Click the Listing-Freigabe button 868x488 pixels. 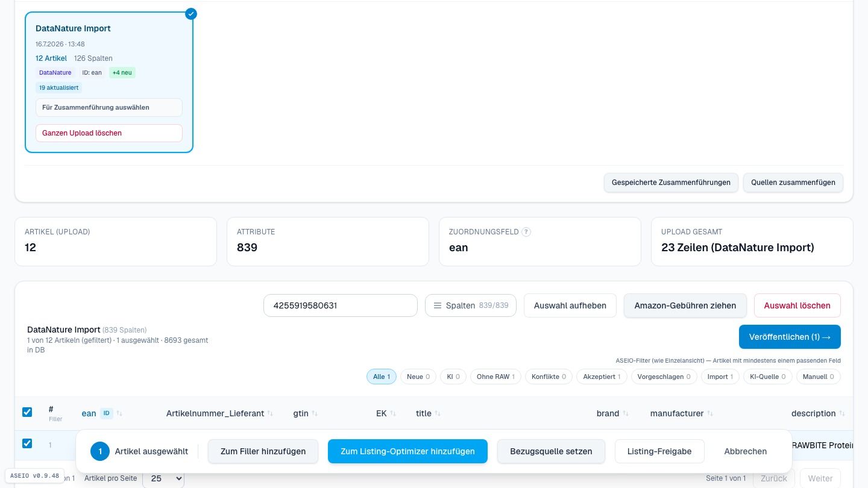[659, 451]
